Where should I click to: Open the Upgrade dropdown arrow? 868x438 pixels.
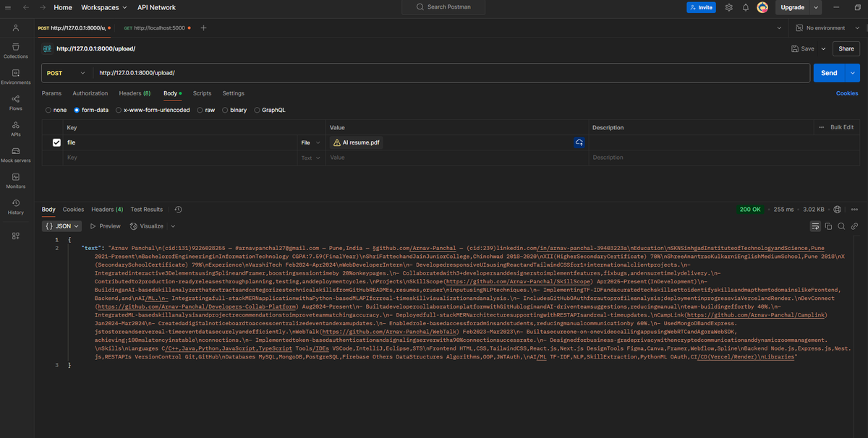816,7
